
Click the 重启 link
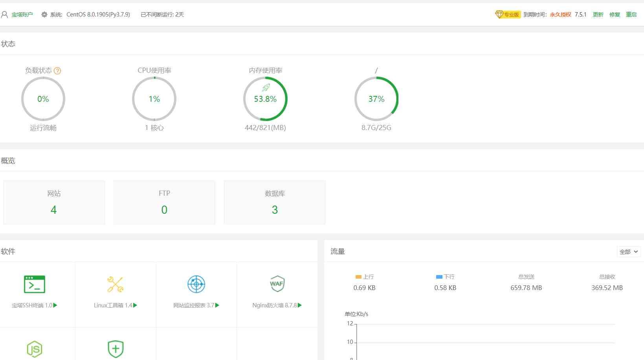(x=631, y=15)
